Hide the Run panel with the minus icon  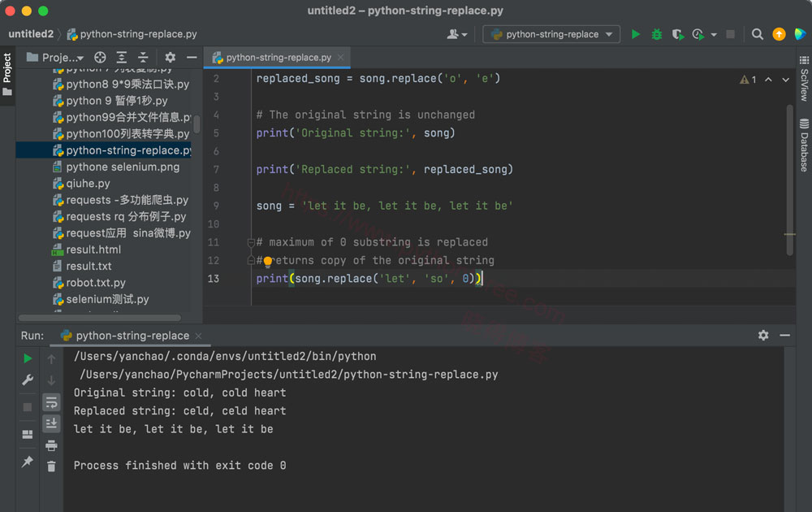point(785,336)
